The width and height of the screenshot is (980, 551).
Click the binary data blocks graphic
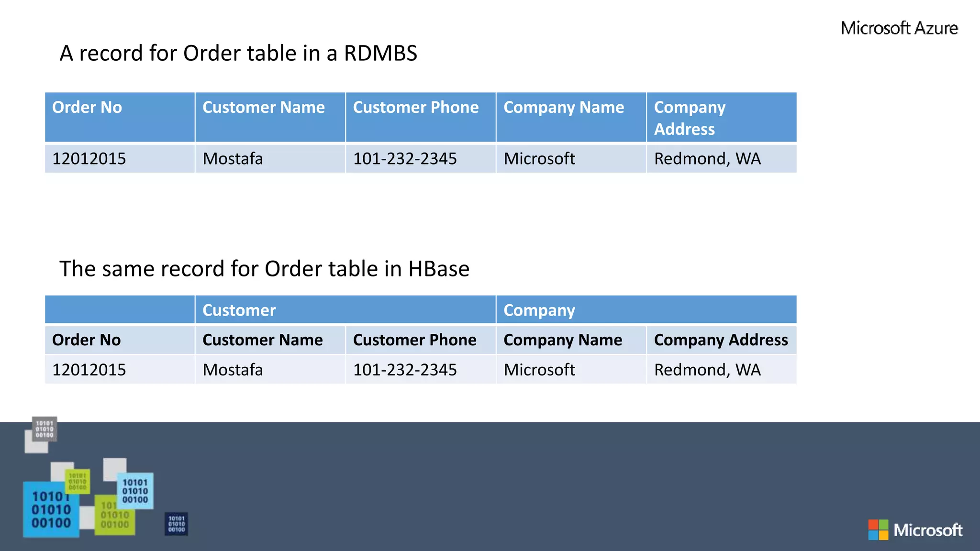(106, 477)
